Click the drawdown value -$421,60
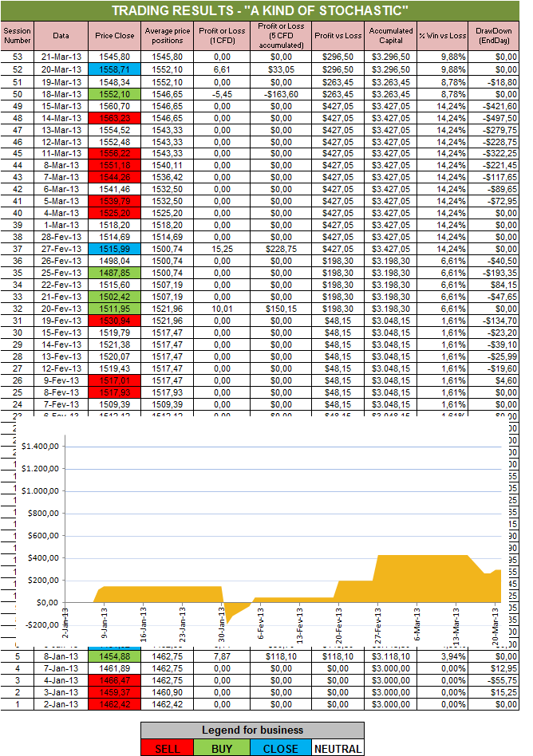The height and width of the screenshot is (756, 533). tap(493, 106)
